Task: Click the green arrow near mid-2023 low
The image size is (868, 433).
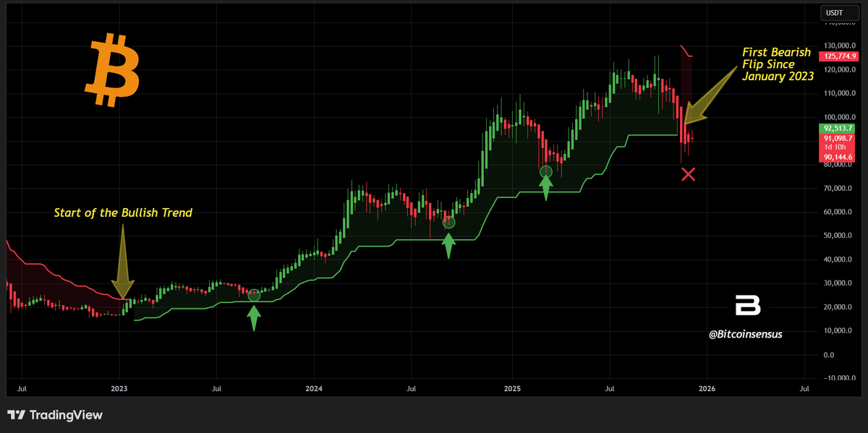Action: point(253,317)
